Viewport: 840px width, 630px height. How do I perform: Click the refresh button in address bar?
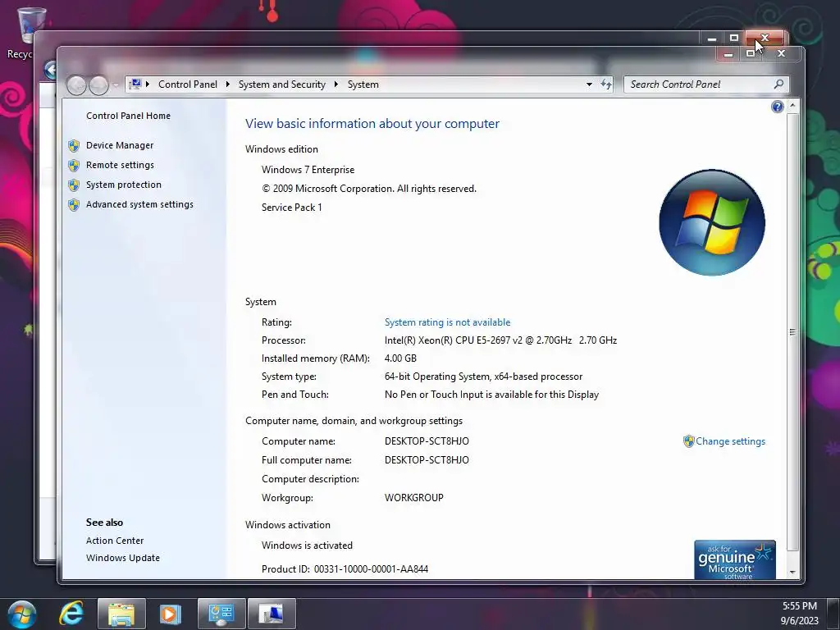tap(606, 84)
